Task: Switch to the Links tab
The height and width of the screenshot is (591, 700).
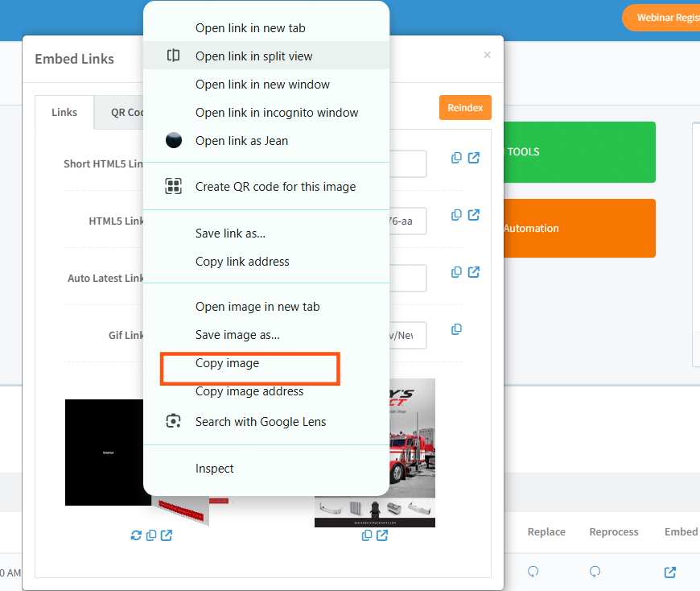Action: (x=64, y=113)
